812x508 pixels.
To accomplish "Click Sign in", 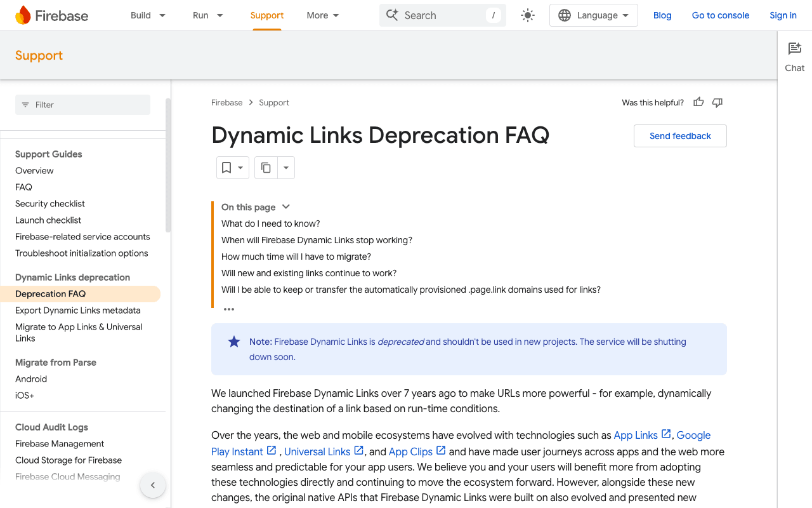I will (x=783, y=15).
